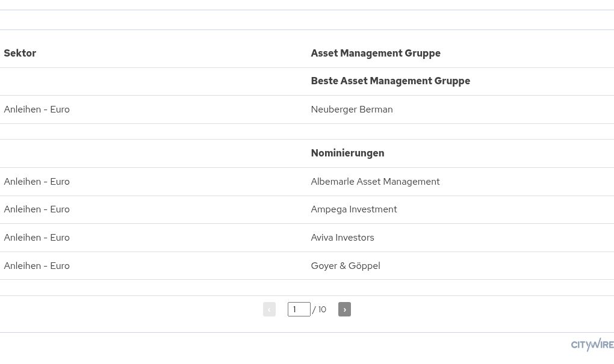Click the Citywire logo
Image resolution: width=614 pixels, height=364 pixels.
pyautogui.click(x=592, y=344)
